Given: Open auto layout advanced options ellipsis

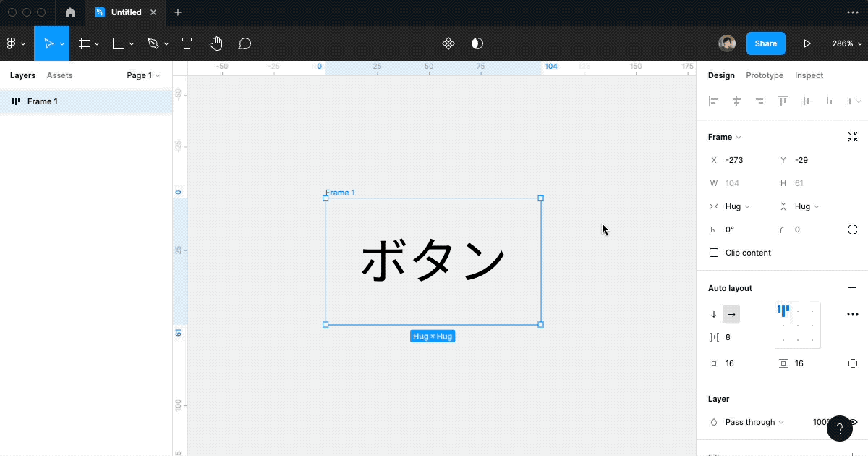Looking at the screenshot, I should 853,313.
